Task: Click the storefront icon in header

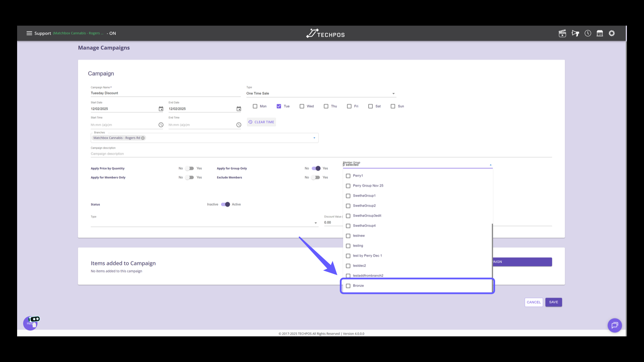Action: (600, 33)
